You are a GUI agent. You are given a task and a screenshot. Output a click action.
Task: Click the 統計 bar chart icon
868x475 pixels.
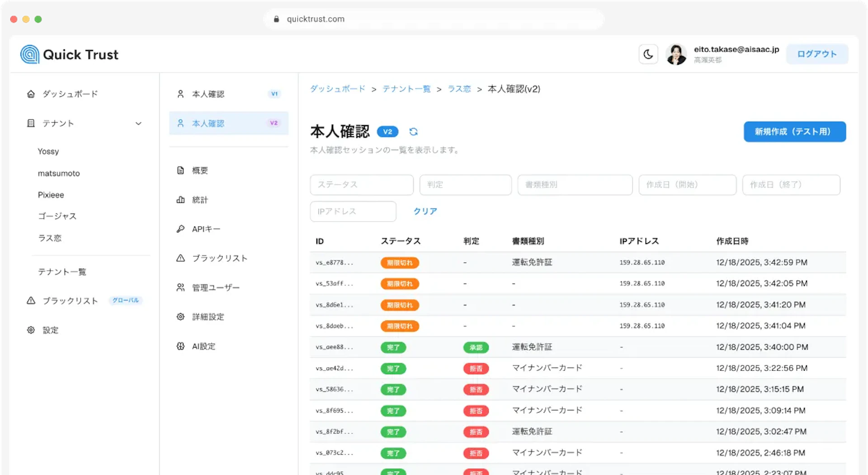(x=180, y=200)
